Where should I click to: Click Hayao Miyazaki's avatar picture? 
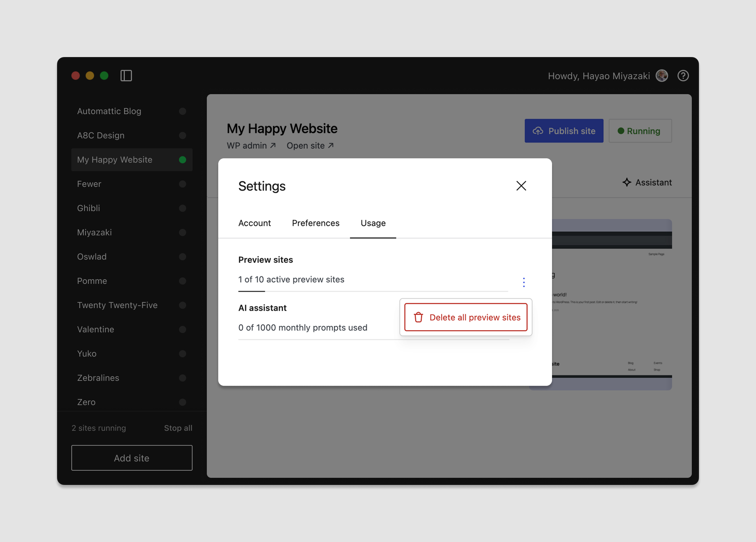[662, 76]
